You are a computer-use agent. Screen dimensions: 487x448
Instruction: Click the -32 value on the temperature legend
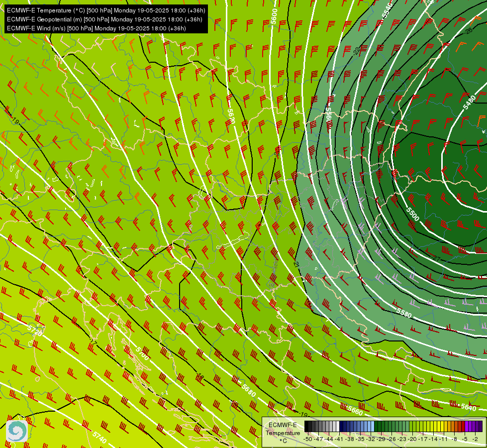(x=371, y=439)
